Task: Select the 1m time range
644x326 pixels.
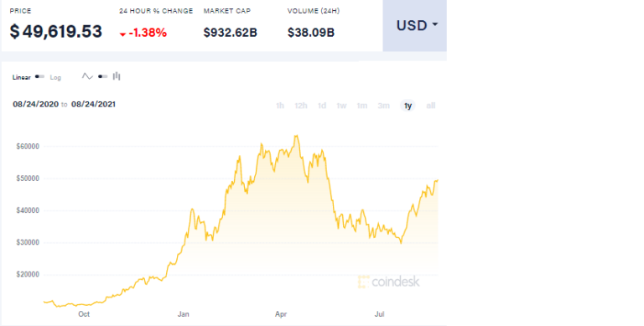Action: (362, 106)
